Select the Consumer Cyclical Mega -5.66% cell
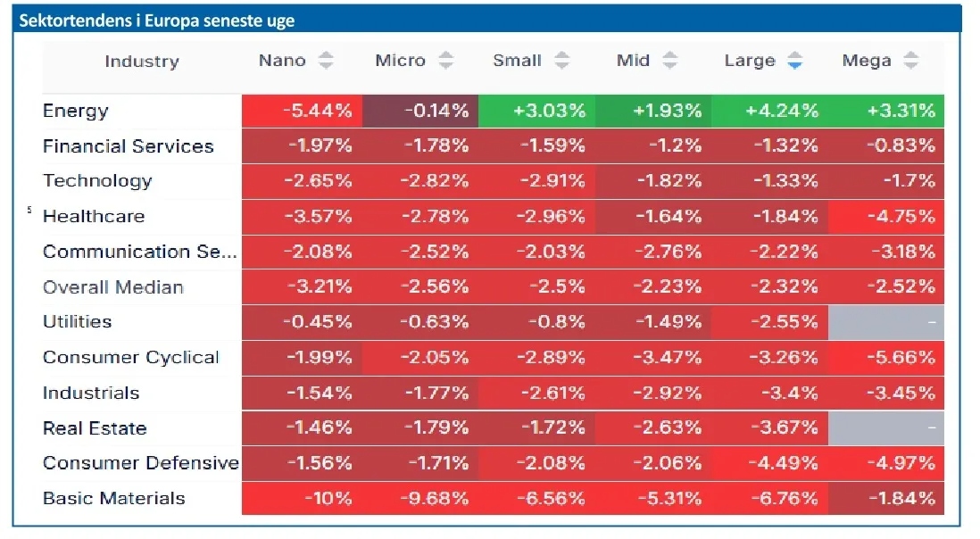Image resolution: width=980 pixels, height=539 pixels. tap(885, 358)
